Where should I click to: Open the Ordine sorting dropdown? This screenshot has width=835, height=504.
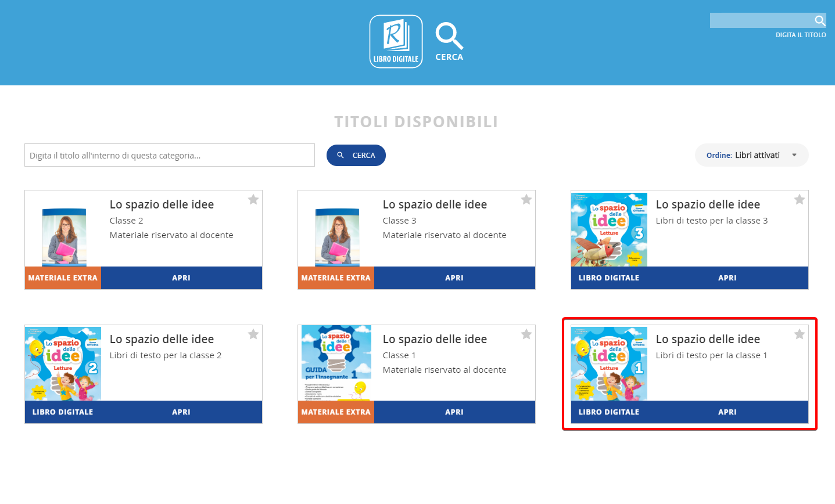[x=751, y=155]
